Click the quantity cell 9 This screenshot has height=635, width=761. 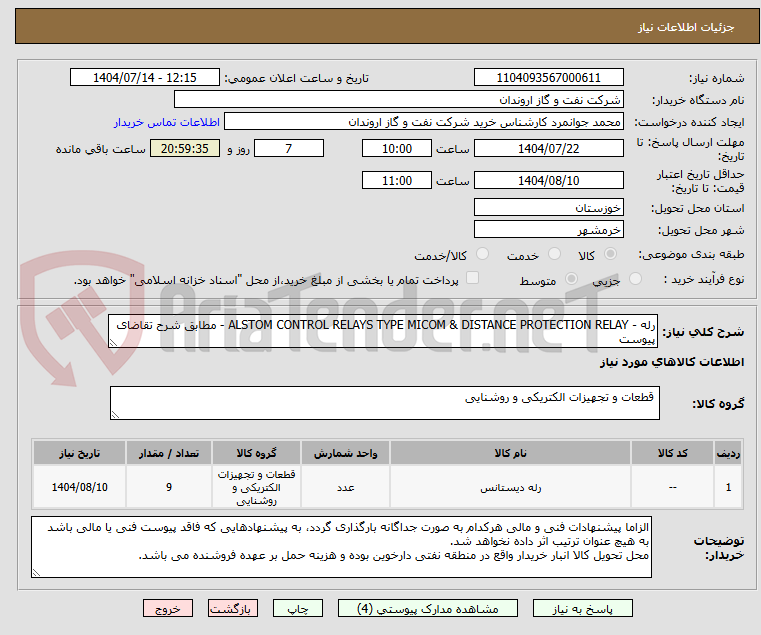pos(168,487)
